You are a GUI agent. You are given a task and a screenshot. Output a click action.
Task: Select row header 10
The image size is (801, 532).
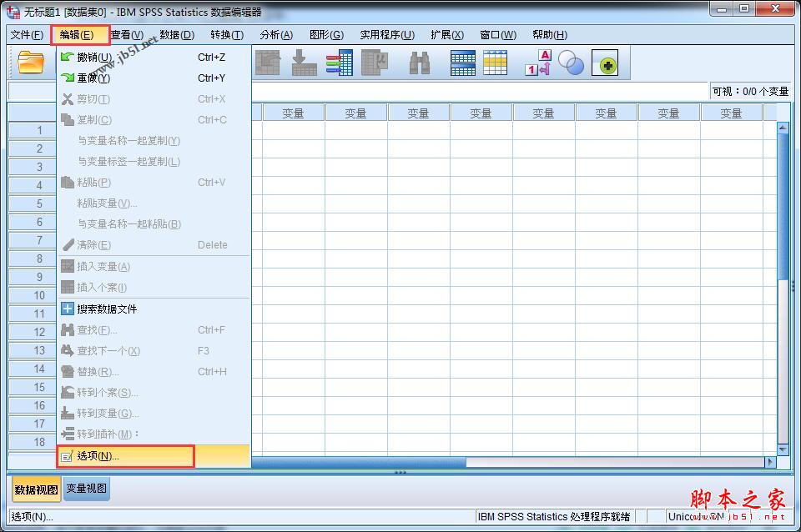pos(33,295)
